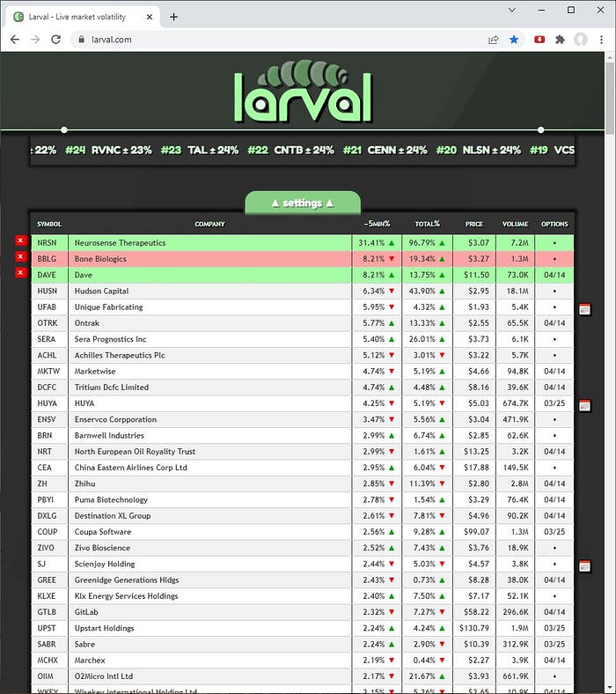Select the NRSN symbol cell
616x694 pixels.
pyautogui.click(x=49, y=242)
